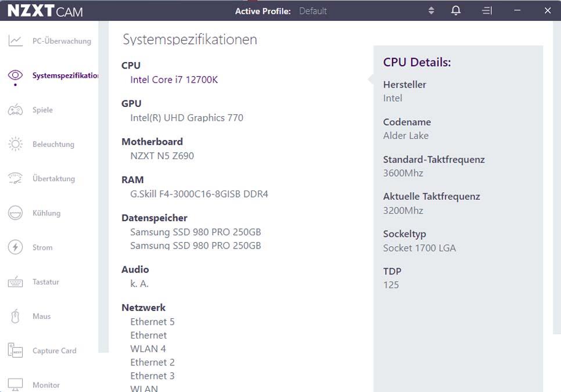561x392 pixels.
Task: Open Übertaktung gauge icon
Action: coord(15,178)
